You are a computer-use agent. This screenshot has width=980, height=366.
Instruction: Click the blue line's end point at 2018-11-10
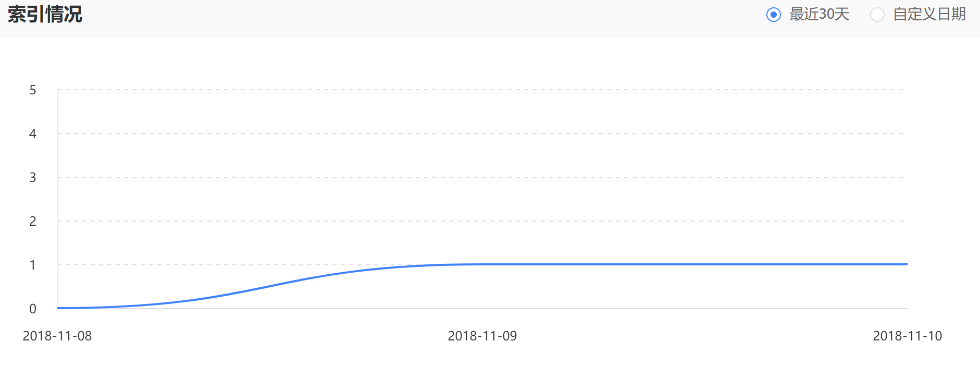pyautogui.click(x=907, y=264)
